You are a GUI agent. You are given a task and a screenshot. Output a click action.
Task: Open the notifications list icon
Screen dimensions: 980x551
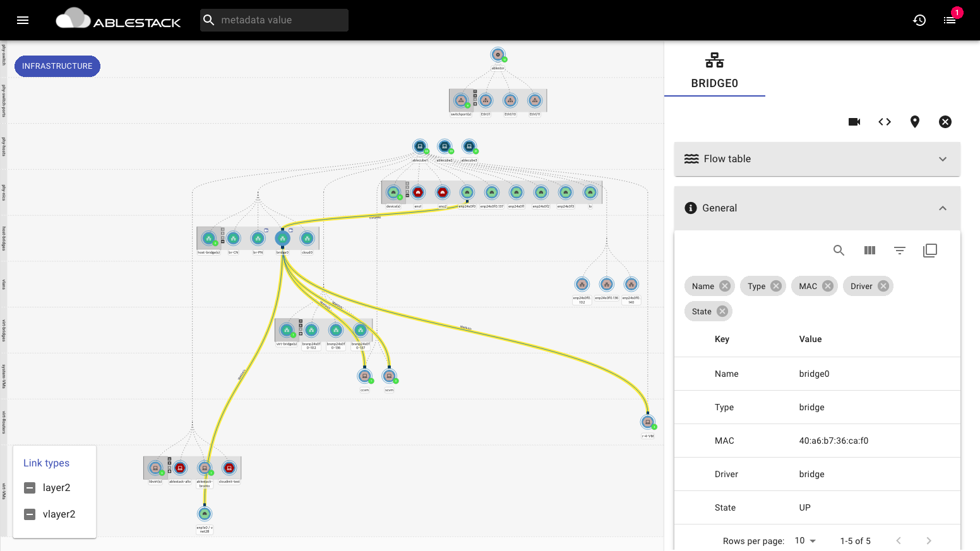pos(950,20)
